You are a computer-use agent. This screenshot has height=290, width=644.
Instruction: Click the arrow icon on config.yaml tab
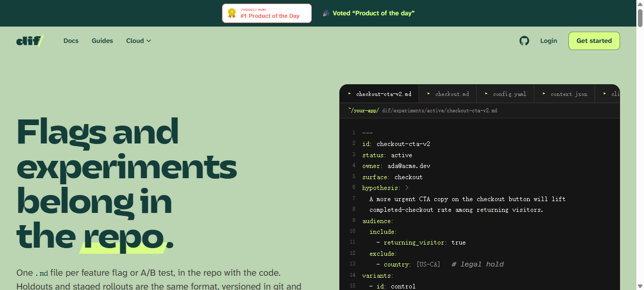(x=486, y=94)
